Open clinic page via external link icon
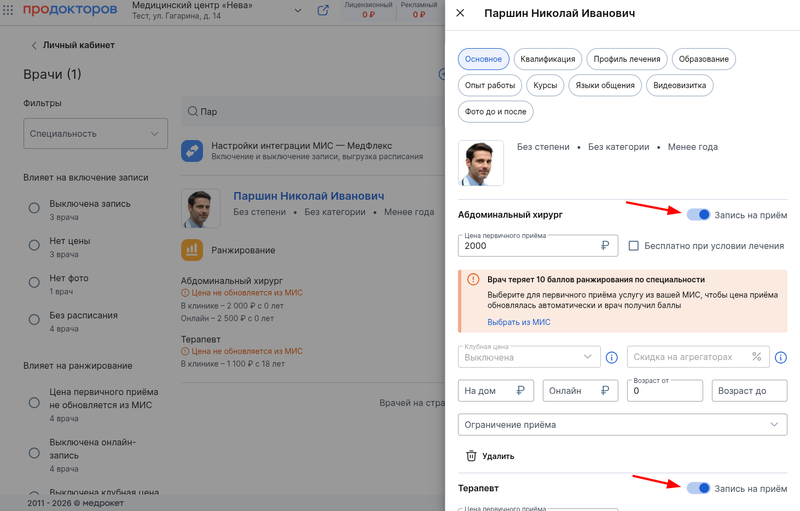Screen dimensions: 800x511 tap(323, 10)
